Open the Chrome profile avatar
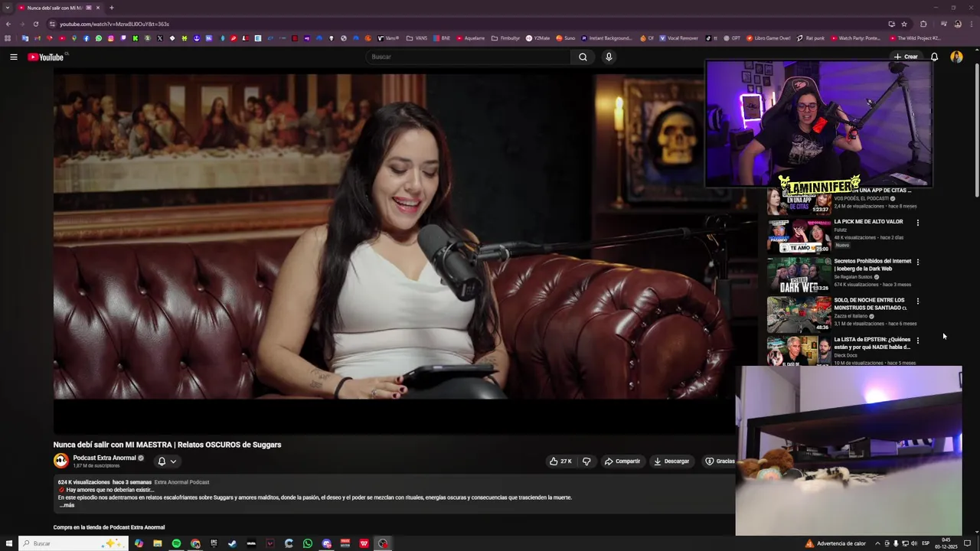This screenshot has width=980, height=551. point(957,24)
